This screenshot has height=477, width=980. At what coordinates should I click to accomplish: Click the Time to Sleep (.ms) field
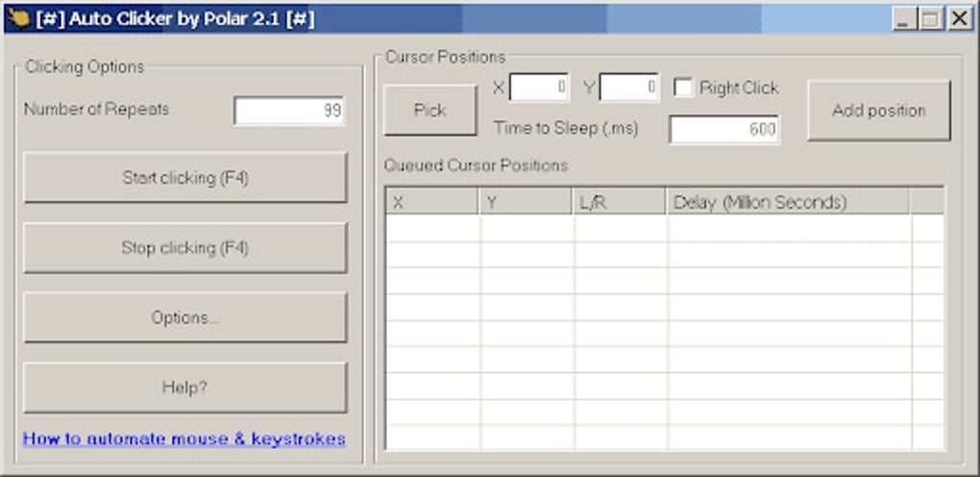[x=723, y=130]
